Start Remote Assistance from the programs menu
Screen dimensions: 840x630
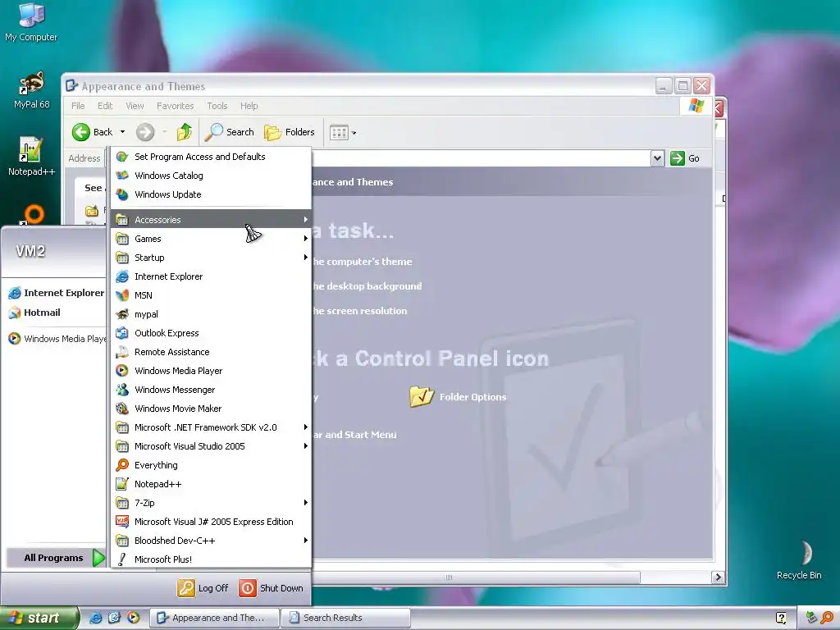click(211, 352)
